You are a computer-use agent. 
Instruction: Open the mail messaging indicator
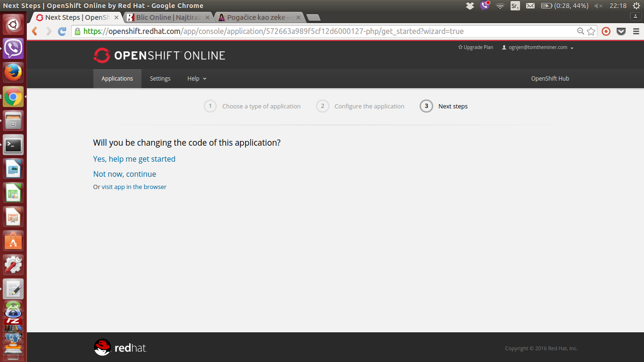point(530,6)
